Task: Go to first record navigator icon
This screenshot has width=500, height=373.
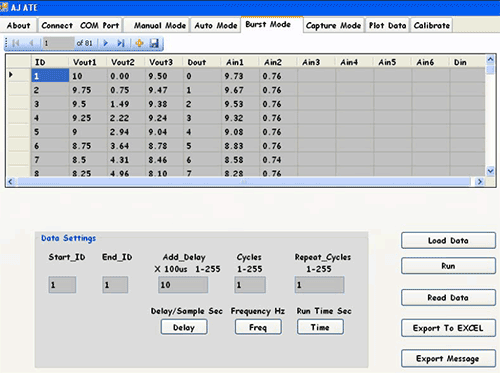Action: click(15, 43)
